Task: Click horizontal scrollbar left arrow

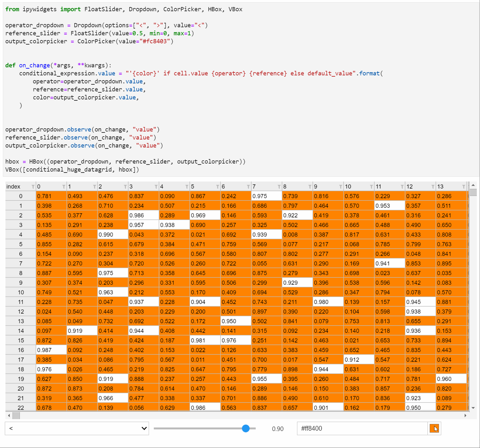Action: point(9,416)
